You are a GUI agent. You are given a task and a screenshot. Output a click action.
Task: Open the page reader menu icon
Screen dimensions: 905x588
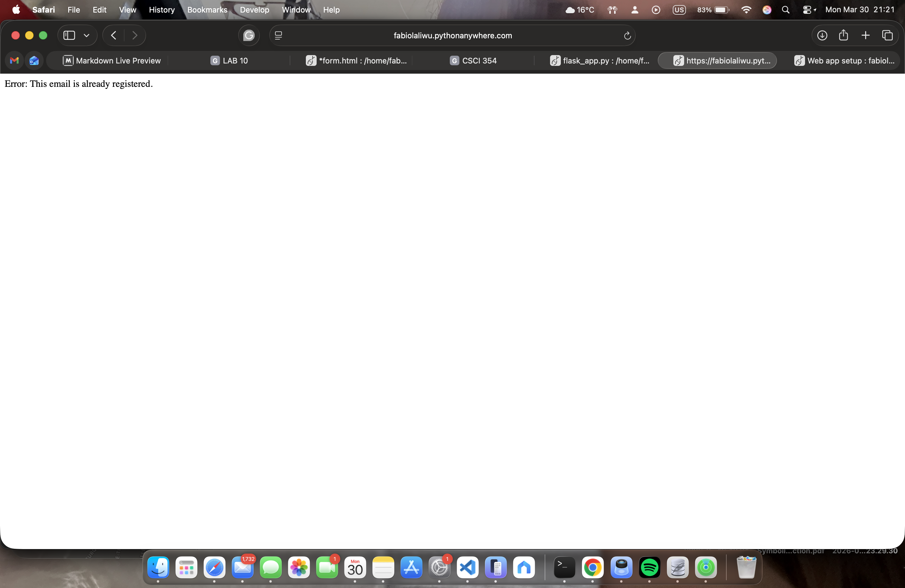click(x=278, y=35)
